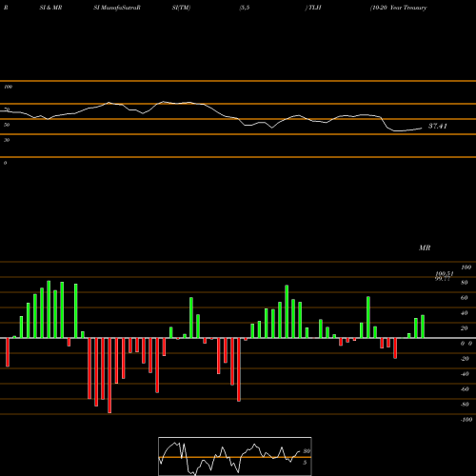Click "(10-20 Year Treasury" title text
The image size is (476, 476).
coord(398,8)
